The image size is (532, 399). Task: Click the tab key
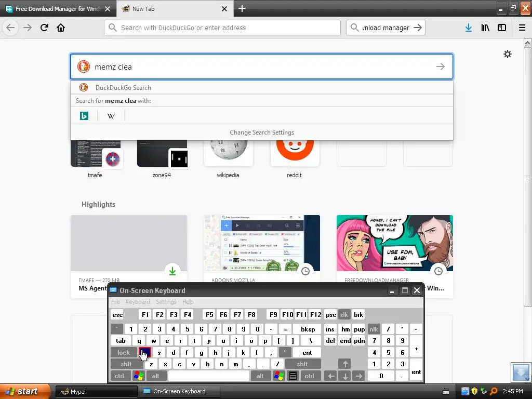tap(121, 341)
